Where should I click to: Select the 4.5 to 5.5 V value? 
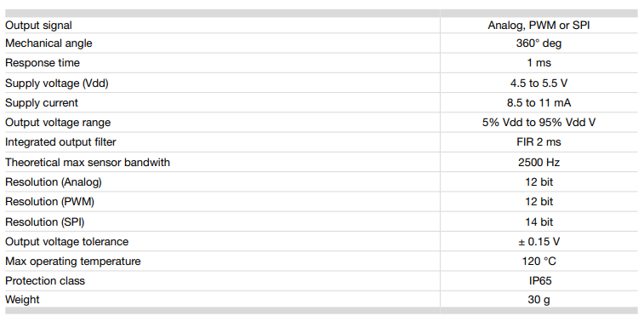click(539, 83)
